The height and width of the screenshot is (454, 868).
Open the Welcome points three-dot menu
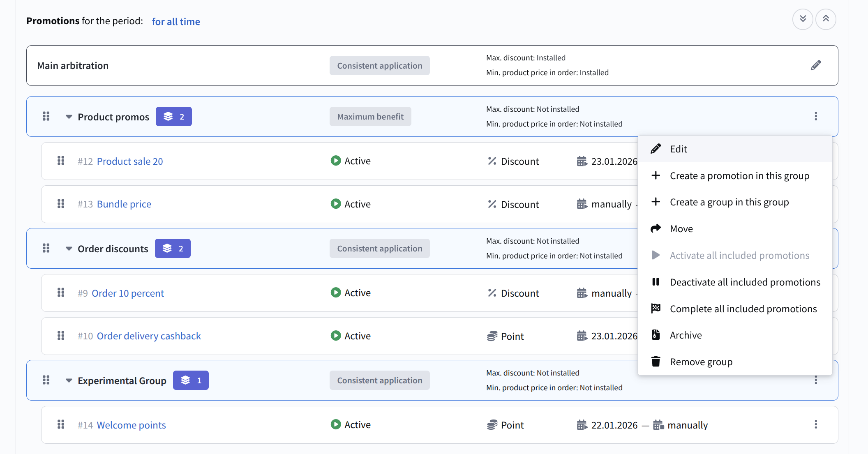(815, 424)
